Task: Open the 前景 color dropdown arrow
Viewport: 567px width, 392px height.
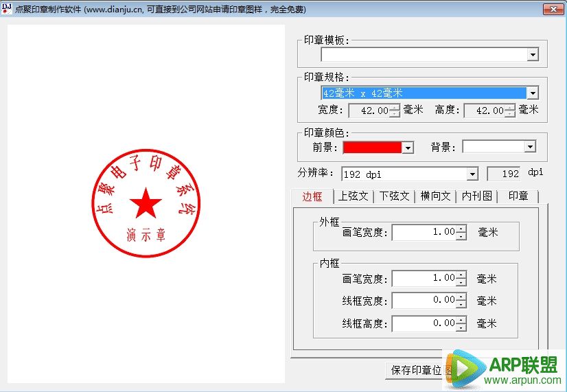Action: click(x=408, y=148)
